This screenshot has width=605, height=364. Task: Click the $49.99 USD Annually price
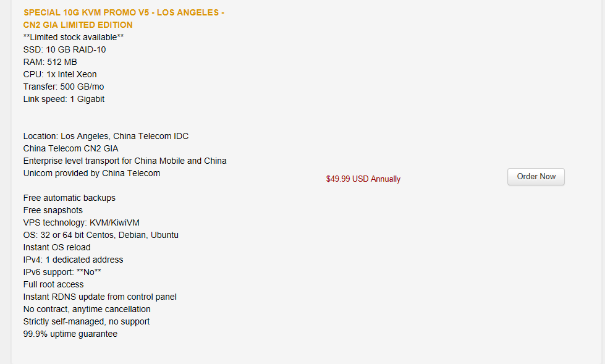[x=363, y=179]
